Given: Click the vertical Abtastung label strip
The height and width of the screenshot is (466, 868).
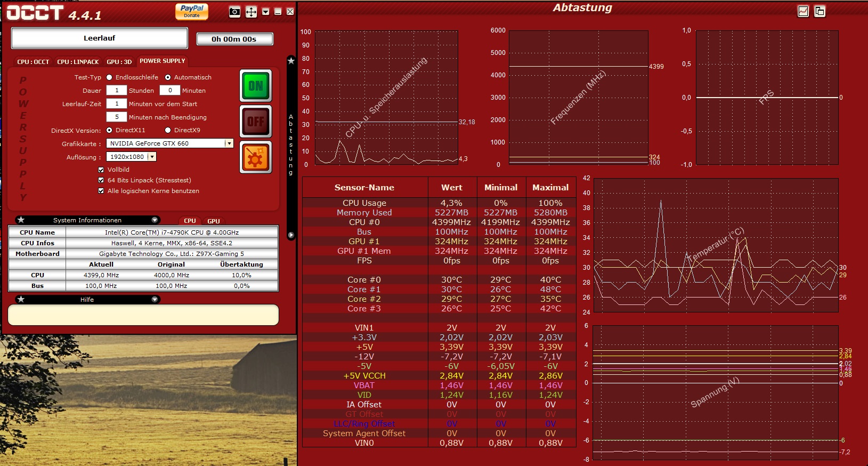Looking at the screenshot, I should pyautogui.click(x=291, y=144).
